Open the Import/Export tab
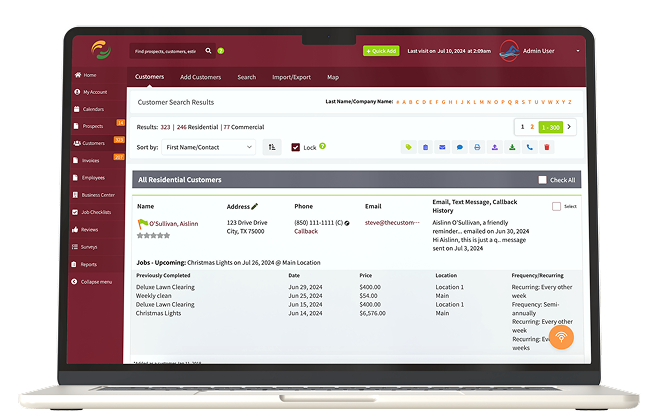Image resolution: width=658 pixels, height=414 pixels. (x=291, y=77)
